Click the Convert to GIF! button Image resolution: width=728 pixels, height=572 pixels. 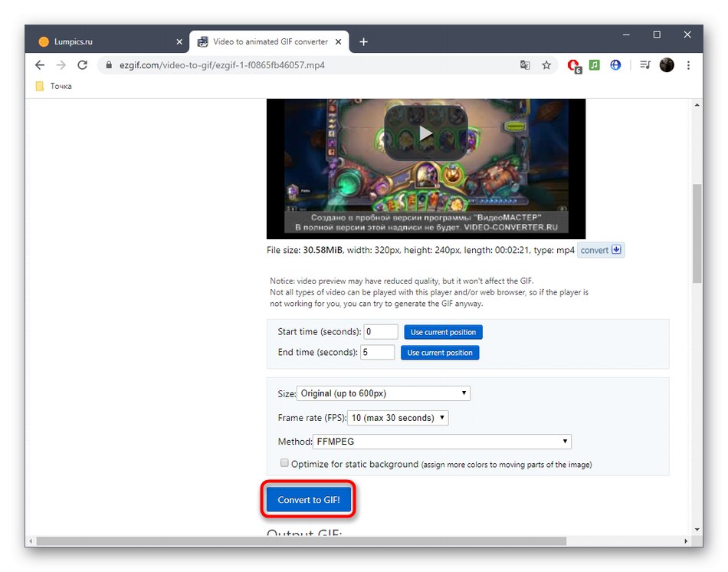coord(309,500)
